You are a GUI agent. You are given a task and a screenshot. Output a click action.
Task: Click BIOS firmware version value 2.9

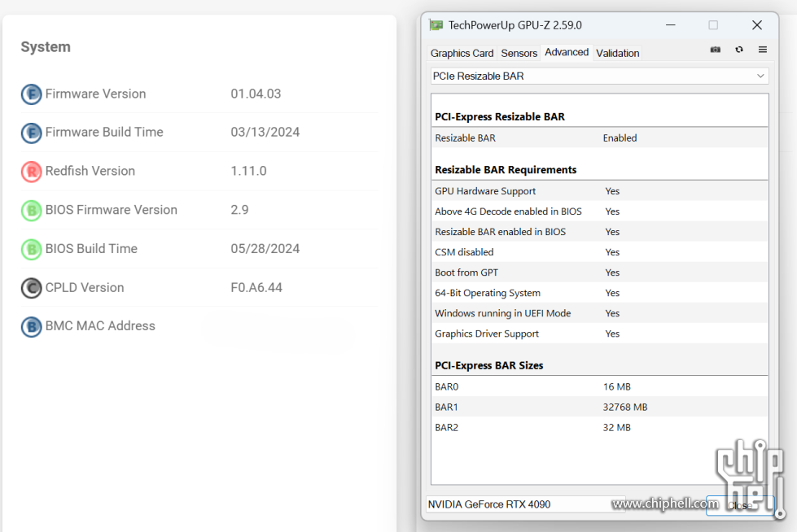239,210
